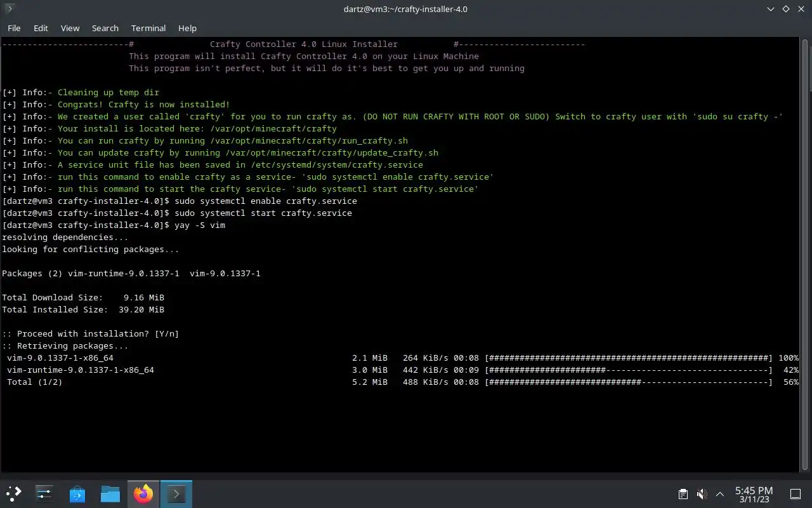Click the 'Total (1/2)' download row label
812x508 pixels.
(35, 382)
